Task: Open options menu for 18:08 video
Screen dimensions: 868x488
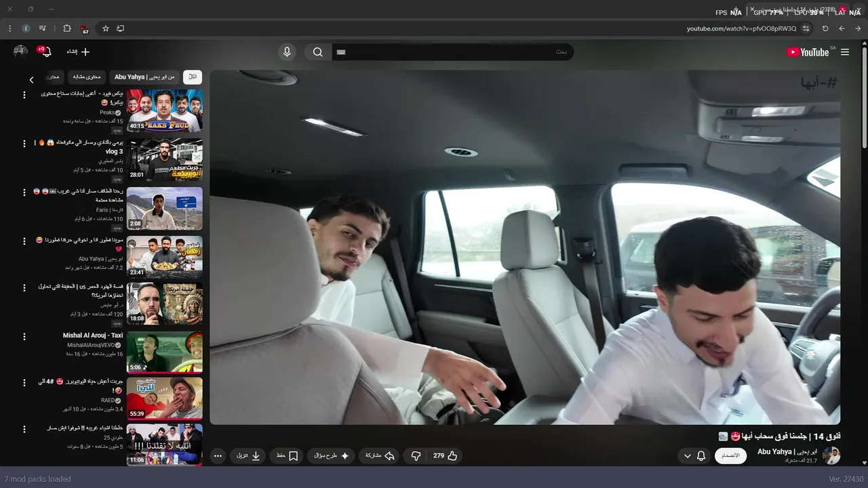Action: coord(24,289)
